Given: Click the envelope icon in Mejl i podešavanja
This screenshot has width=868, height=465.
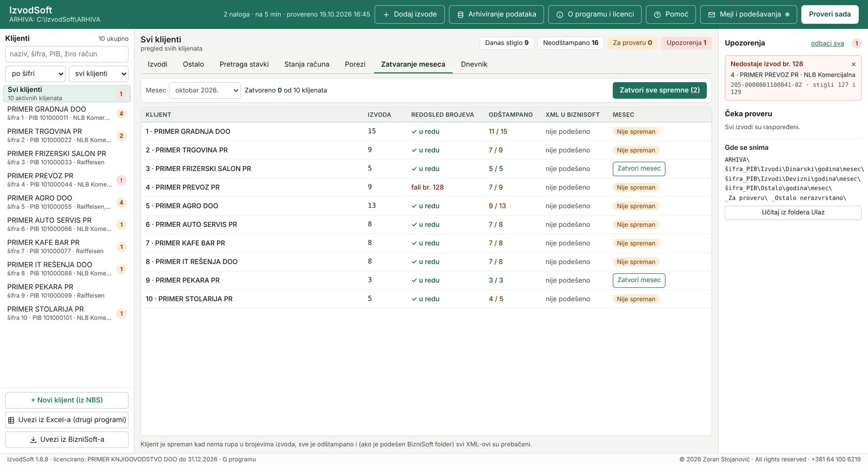Looking at the screenshot, I should [711, 14].
